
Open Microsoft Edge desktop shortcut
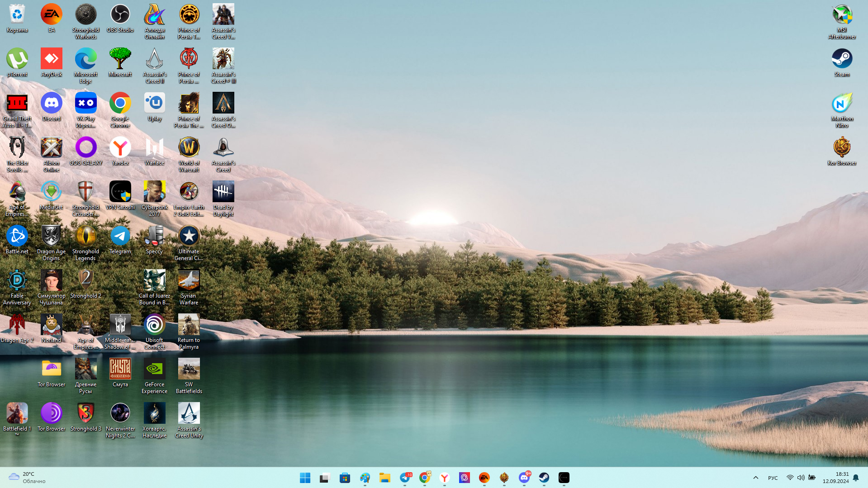tap(86, 66)
